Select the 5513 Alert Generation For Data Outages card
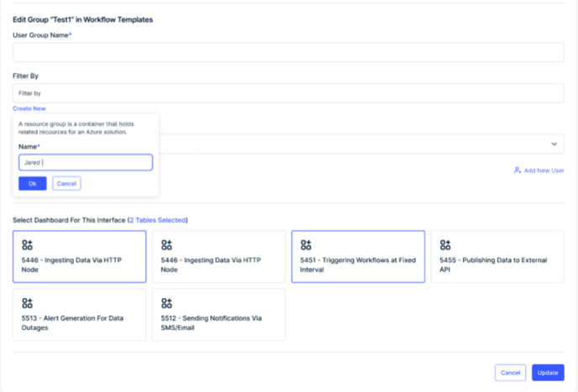Viewport: 578px width, 392px height. tap(80, 315)
